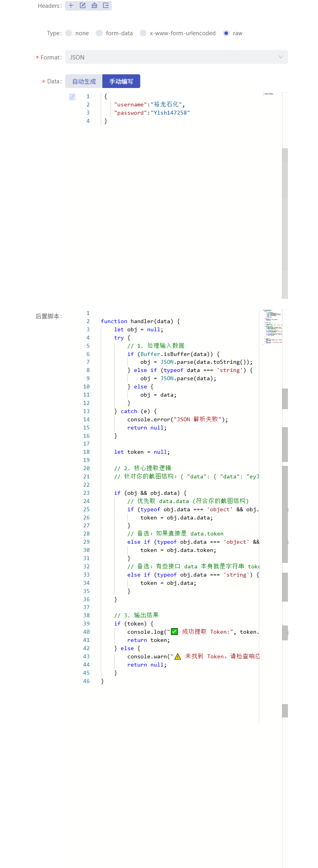Click the "token = obj.data.token;" line
This screenshot has width=318, height=868.
pyautogui.click(x=178, y=550)
